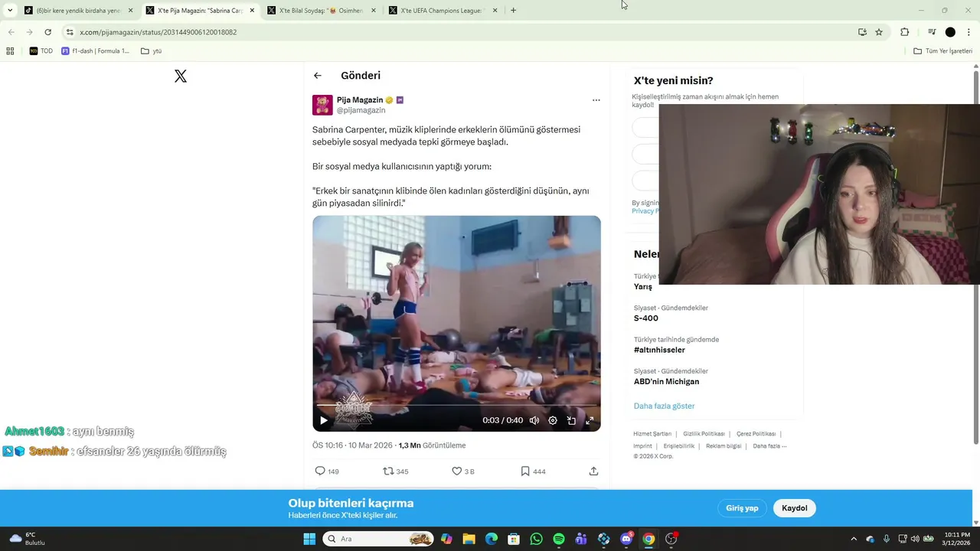Click the page's vertical scrollbar
The width and height of the screenshot is (980, 551).
click(975, 256)
